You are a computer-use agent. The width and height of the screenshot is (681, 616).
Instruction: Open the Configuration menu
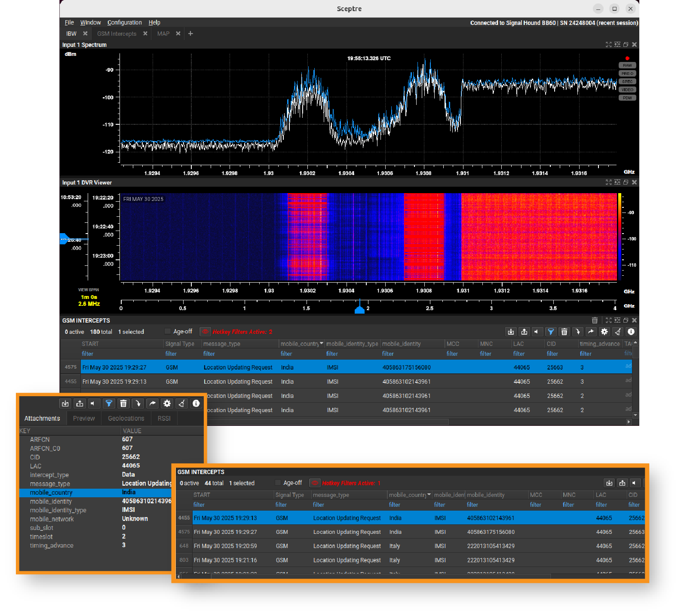pyautogui.click(x=124, y=23)
